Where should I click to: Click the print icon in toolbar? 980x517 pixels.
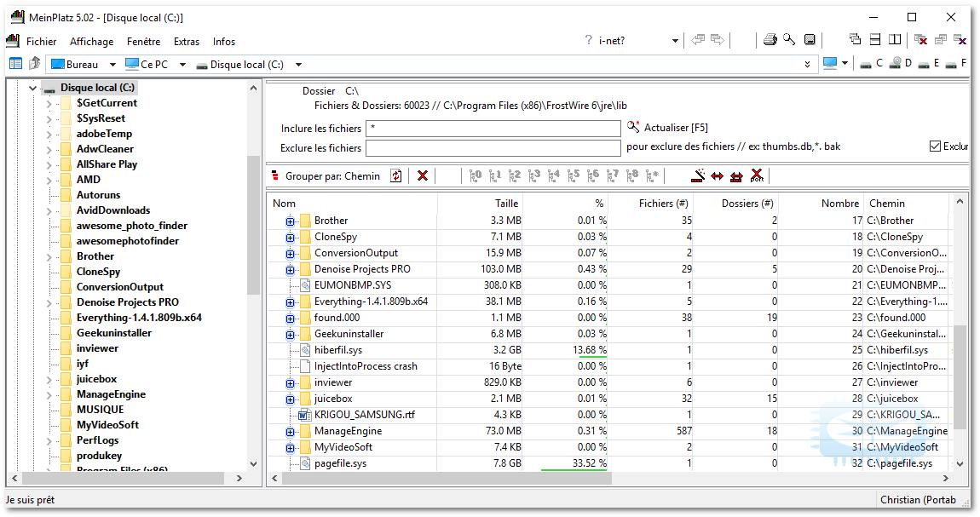770,40
